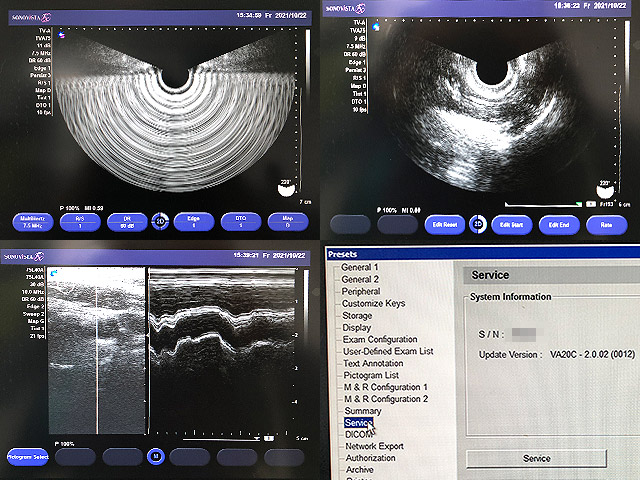Select Authorization in Presets list

click(x=371, y=458)
